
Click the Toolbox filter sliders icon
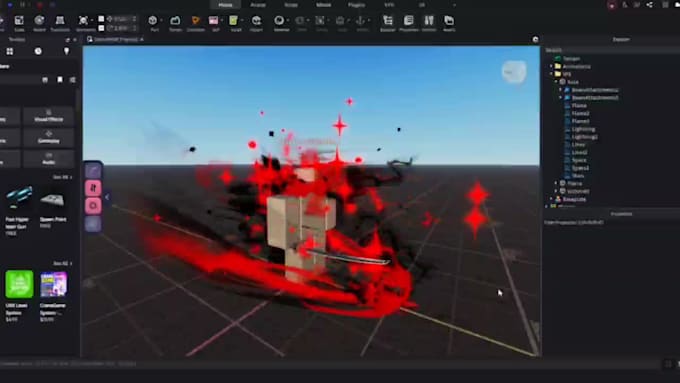click(x=73, y=80)
